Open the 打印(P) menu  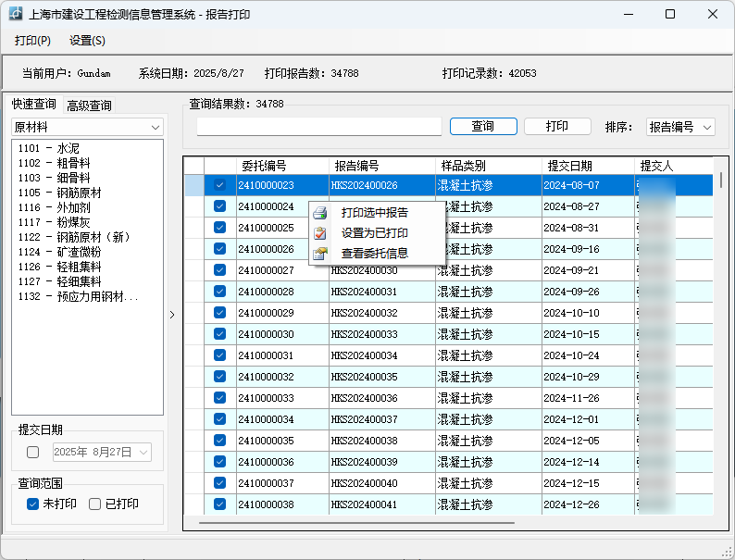(32, 41)
